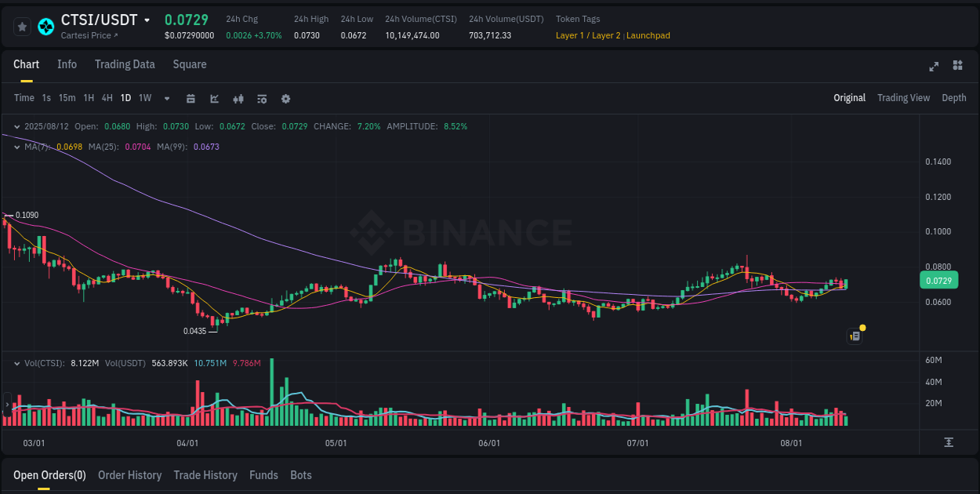
Task: Switch to the Depth view
Action: [x=953, y=98]
